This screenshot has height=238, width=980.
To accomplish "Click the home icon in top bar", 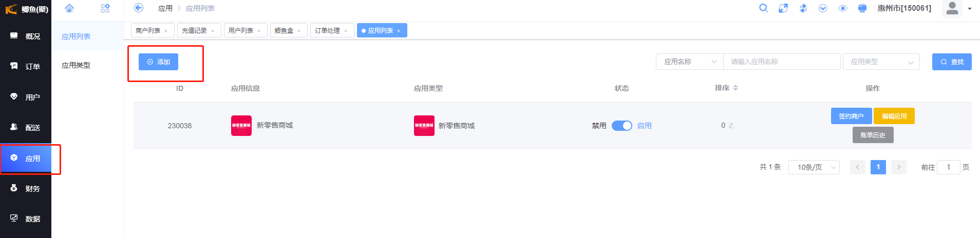I will [69, 8].
